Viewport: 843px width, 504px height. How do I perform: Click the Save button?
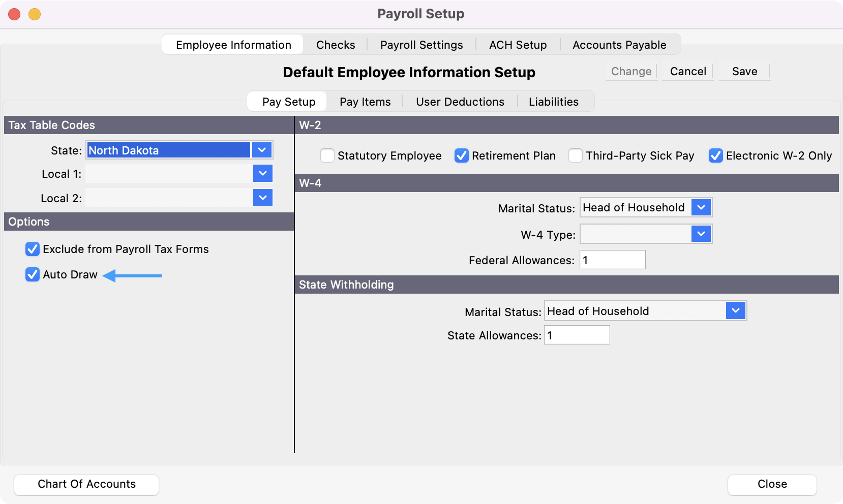744,72
